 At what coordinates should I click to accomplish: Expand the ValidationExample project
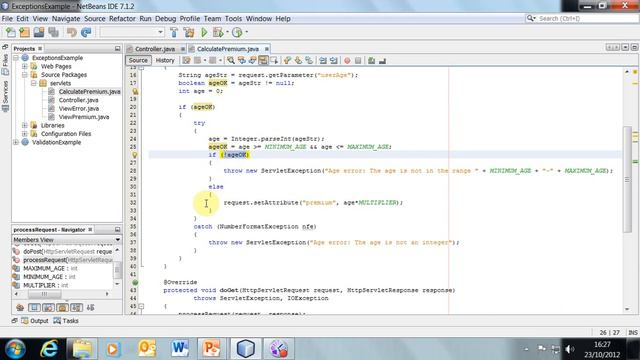click(x=16, y=142)
